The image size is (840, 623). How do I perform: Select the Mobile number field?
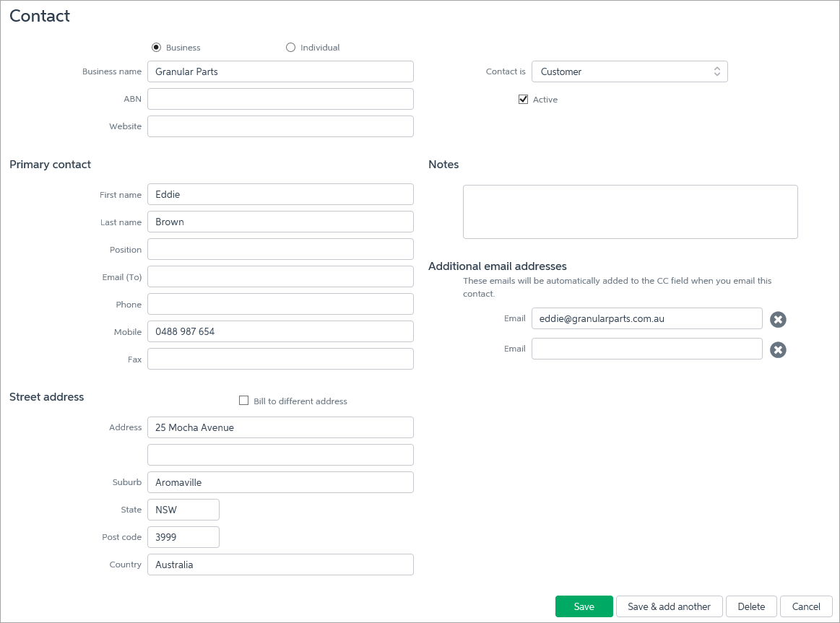(x=280, y=331)
